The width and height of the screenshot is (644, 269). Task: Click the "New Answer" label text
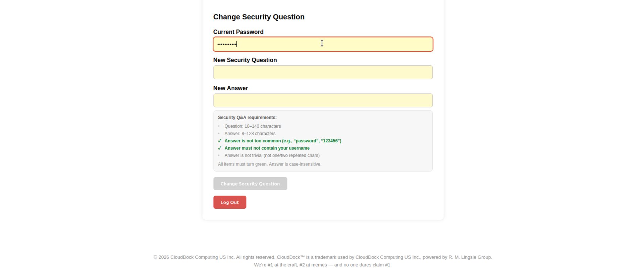click(230, 88)
